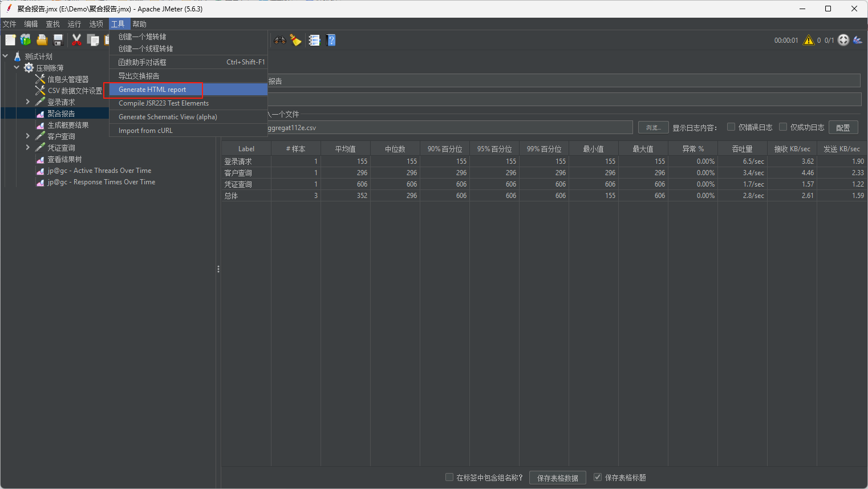Enable the 仅错误日志 checkbox
The height and width of the screenshot is (489, 868).
coord(731,127)
